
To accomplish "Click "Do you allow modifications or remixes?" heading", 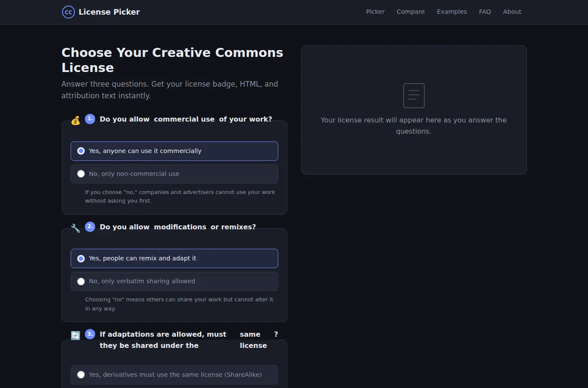I will (177, 227).
